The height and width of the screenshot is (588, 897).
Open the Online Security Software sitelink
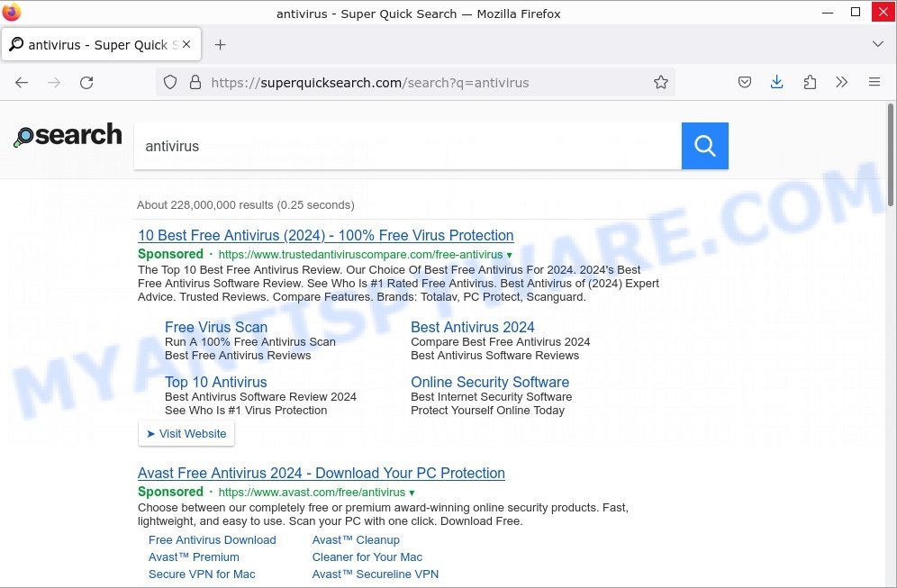(490, 382)
